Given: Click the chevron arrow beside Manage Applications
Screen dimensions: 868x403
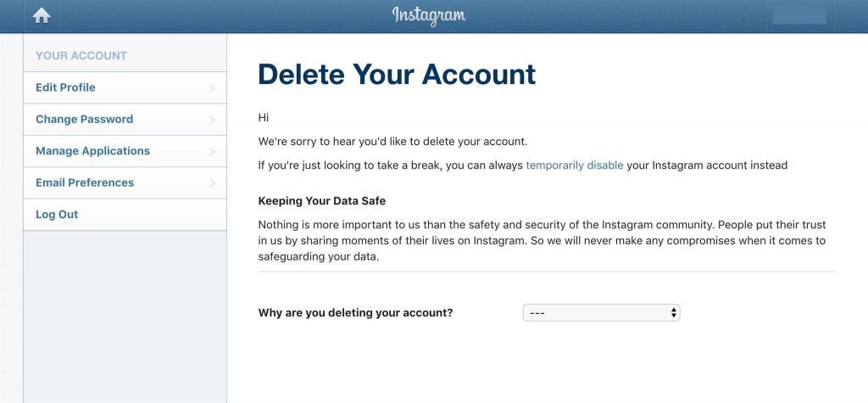Looking at the screenshot, I should (x=213, y=151).
